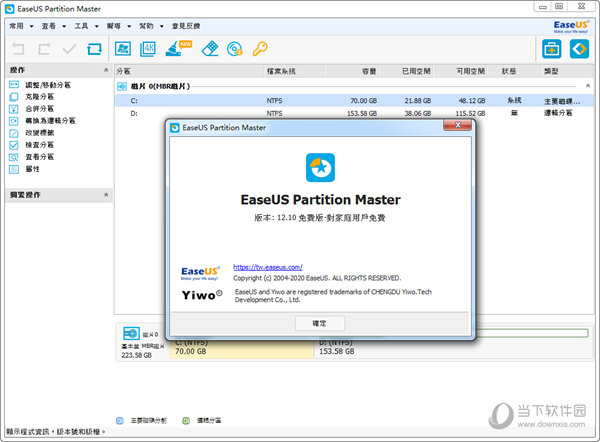Click the 21.88 GB used space cell
This screenshot has width=600, height=442.
[417, 101]
